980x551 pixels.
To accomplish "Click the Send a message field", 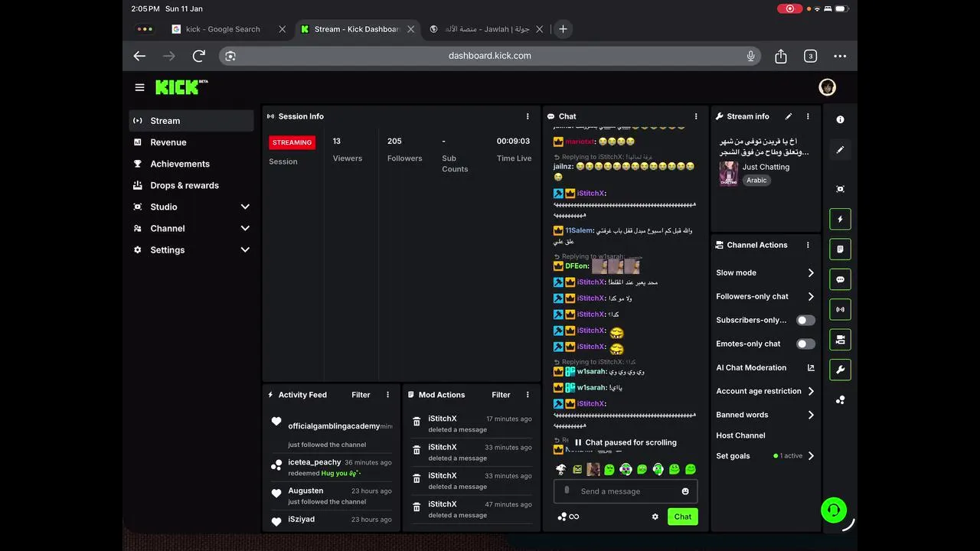I will tap(626, 491).
